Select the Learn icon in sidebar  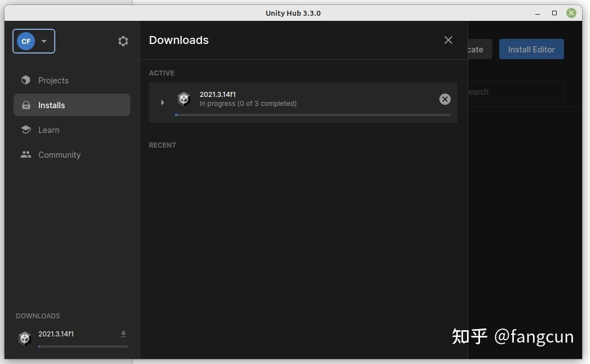coord(25,130)
